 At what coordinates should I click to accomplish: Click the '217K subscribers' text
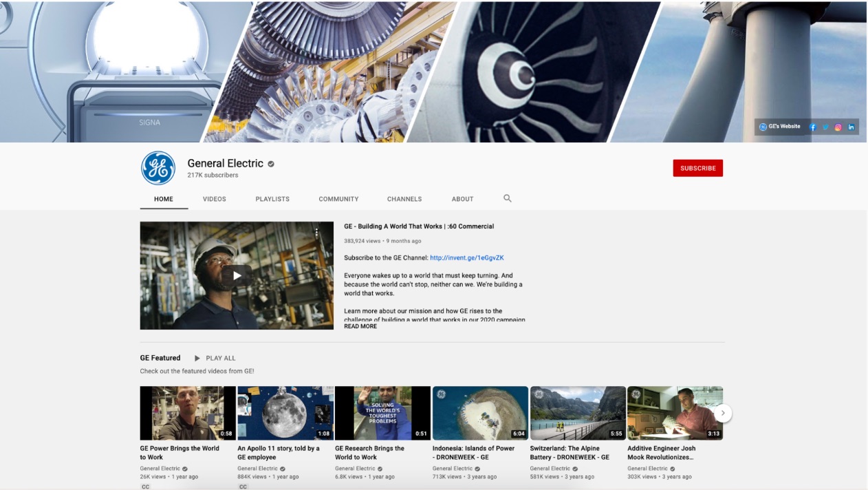(213, 175)
